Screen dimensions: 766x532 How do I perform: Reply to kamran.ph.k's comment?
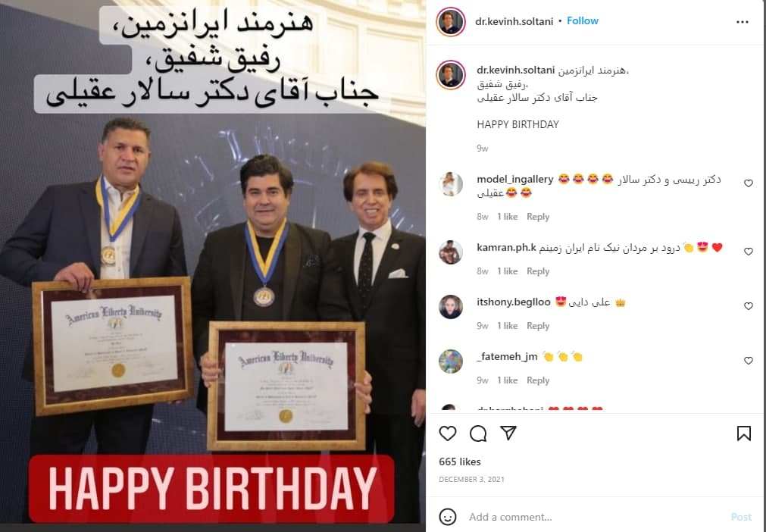point(538,271)
